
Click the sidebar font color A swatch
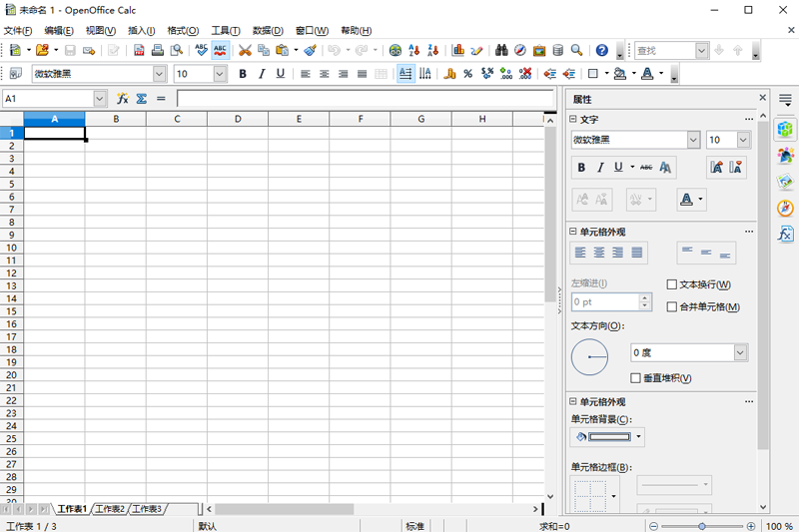[x=686, y=199]
